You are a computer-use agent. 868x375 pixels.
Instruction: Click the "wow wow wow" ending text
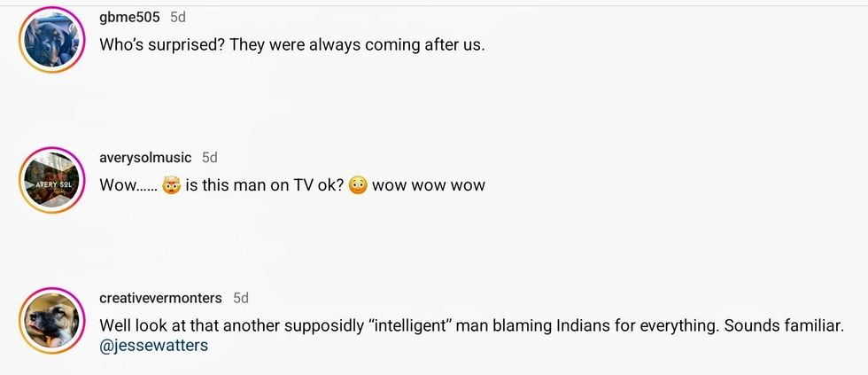point(429,185)
